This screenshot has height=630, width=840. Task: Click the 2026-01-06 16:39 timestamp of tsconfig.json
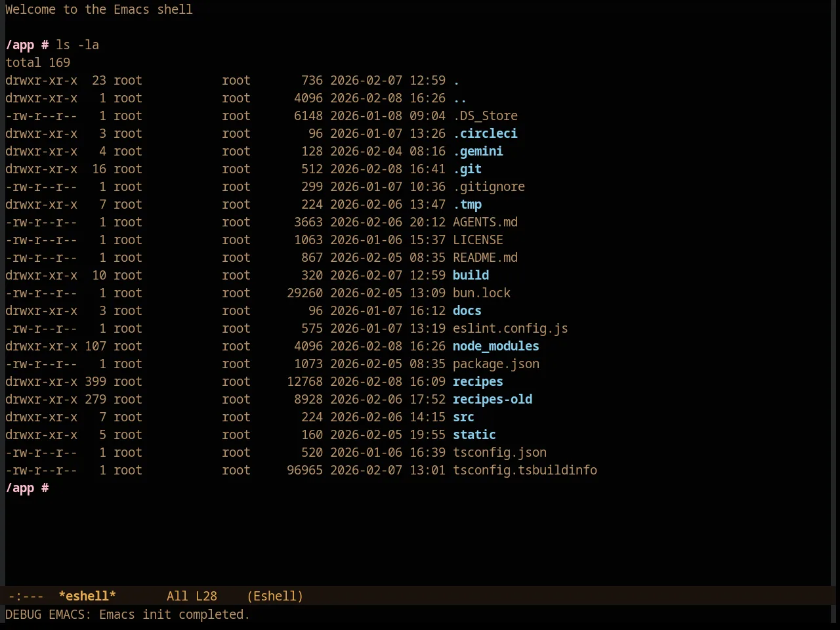click(x=388, y=452)
